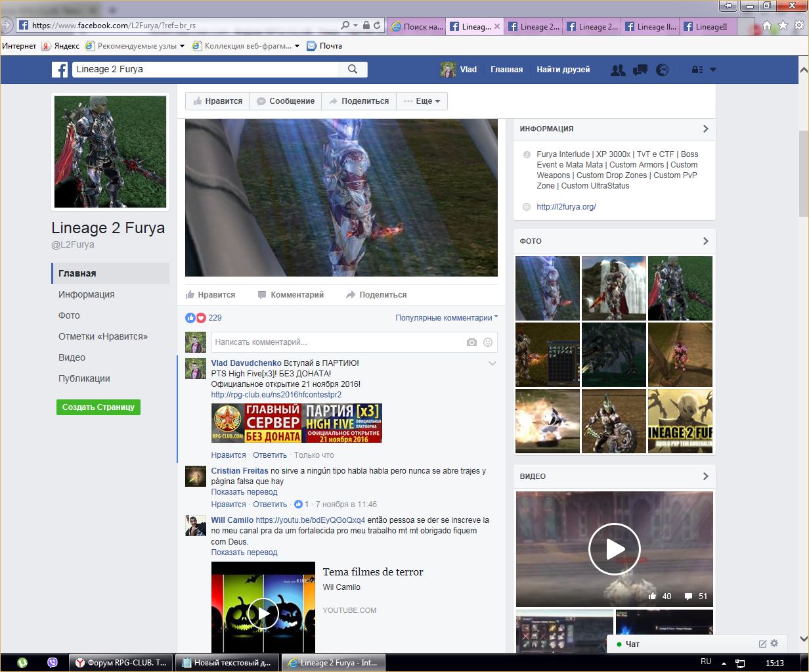Play the Tema filmes de terror video
The width and height of the screenshot is (809, 672).
[263, 614]
